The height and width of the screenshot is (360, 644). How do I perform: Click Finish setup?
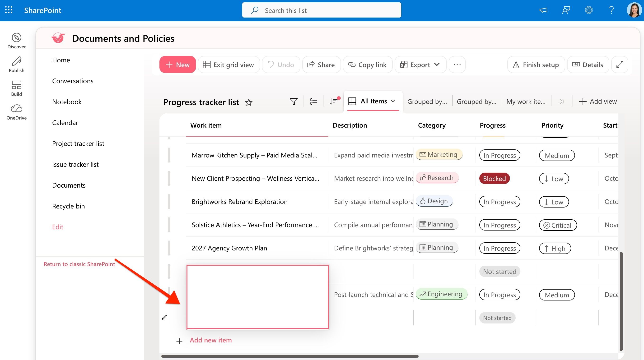click(536, 65)
